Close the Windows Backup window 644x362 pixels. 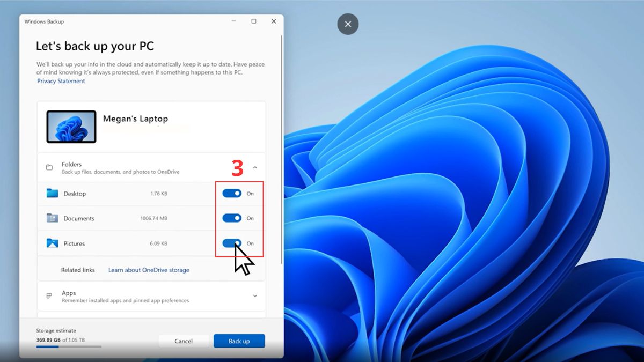click(274, 21)
